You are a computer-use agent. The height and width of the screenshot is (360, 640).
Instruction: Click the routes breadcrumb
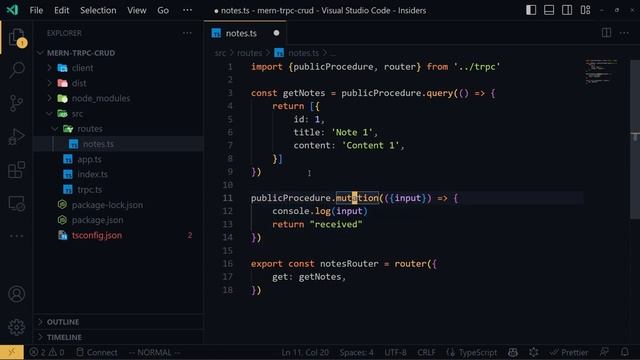tap(249, 53)
